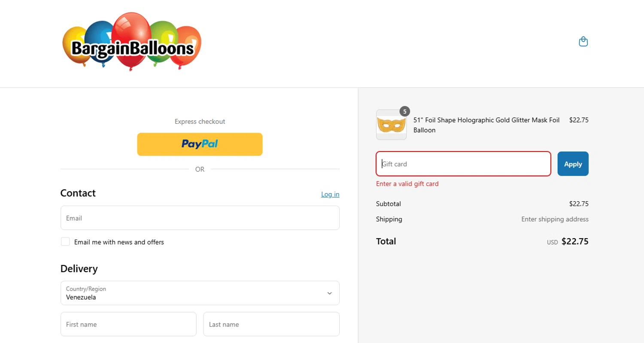This screenshot has width=644, height=343.
Task: Open the Country/Region dropdown
Action: (x=200, y=293)
